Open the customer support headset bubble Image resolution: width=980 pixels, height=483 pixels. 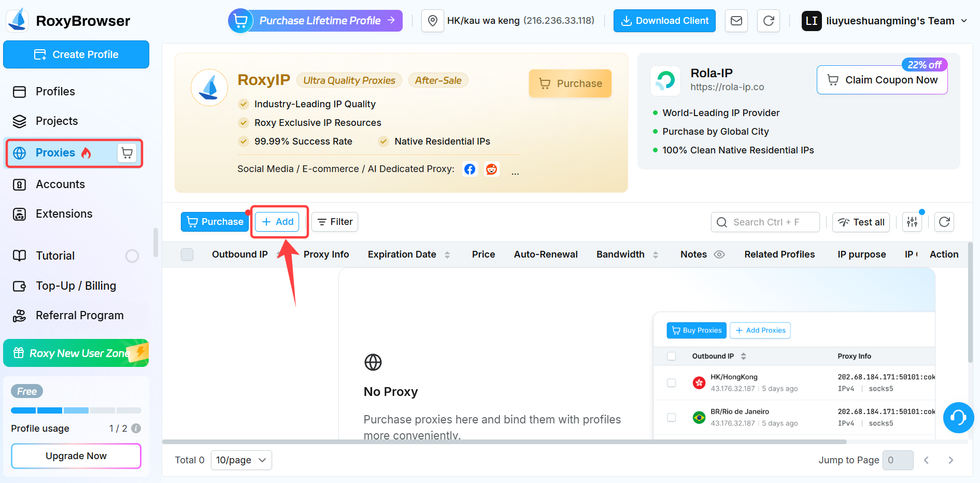pyautogui.click(x=958, y=418)
